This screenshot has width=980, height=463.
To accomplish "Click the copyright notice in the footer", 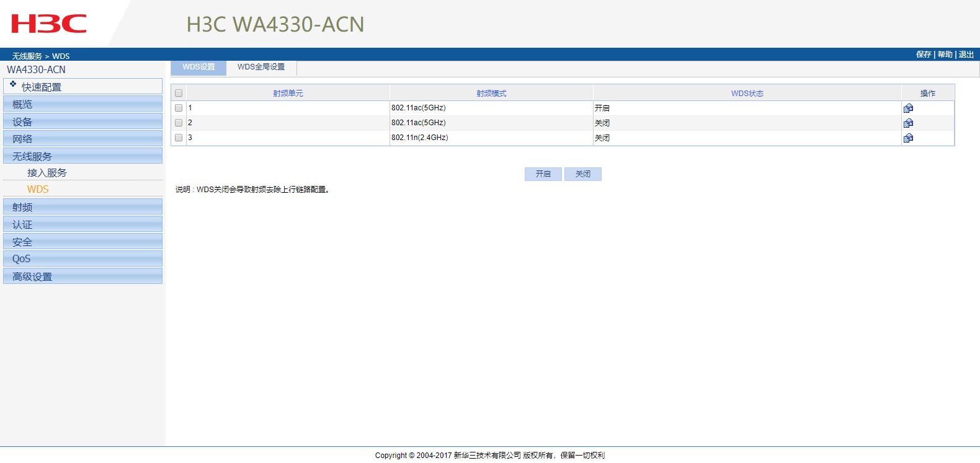I will pos(490,456).
